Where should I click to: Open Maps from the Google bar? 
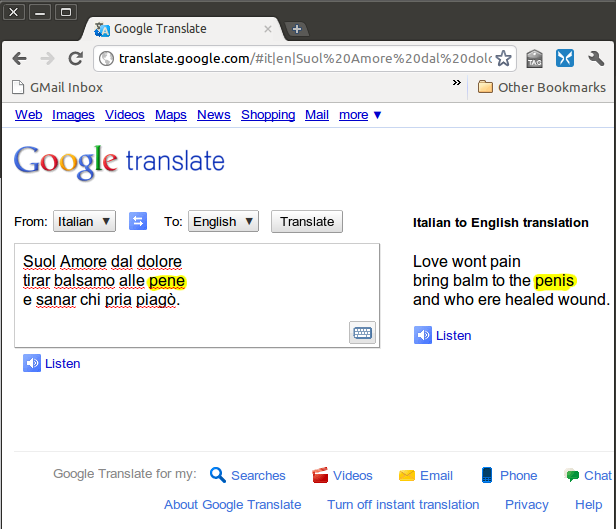click(x=170, y=115)
